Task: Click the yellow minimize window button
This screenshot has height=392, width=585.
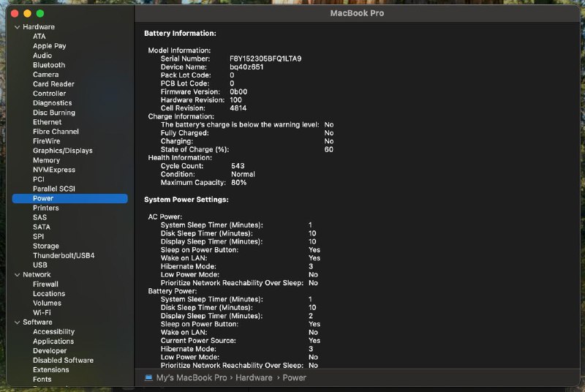Action: 27,13
